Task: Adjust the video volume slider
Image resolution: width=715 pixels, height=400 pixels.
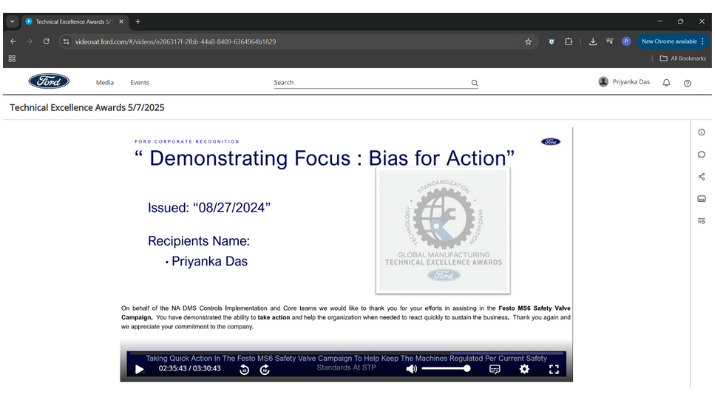Action: 446,369
